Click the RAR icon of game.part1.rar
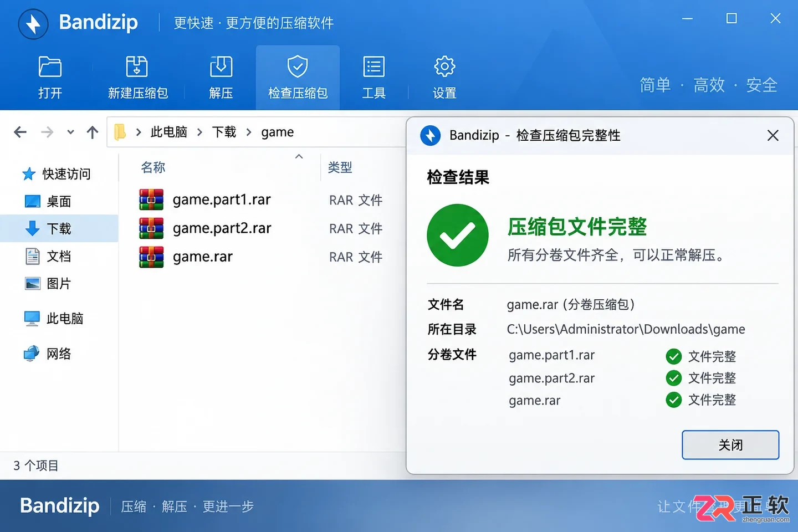The image size is (798, 532). pyautogui.click(x=151, y=199)
